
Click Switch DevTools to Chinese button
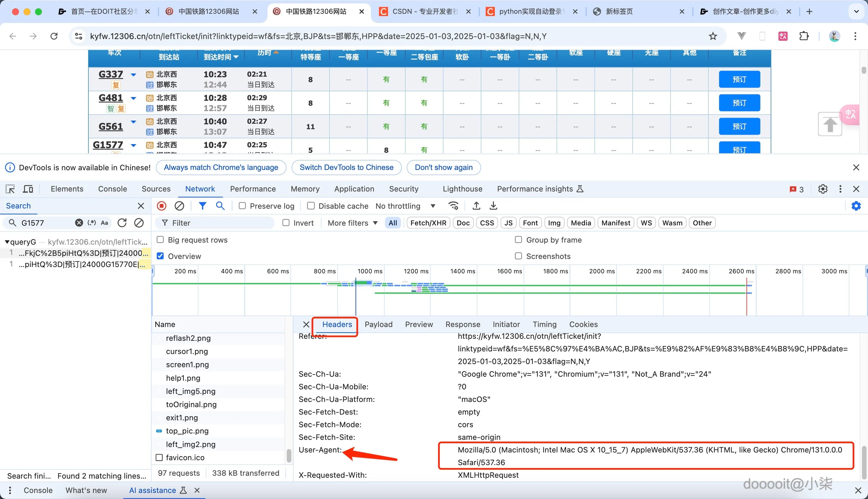[x=346, y=167]
